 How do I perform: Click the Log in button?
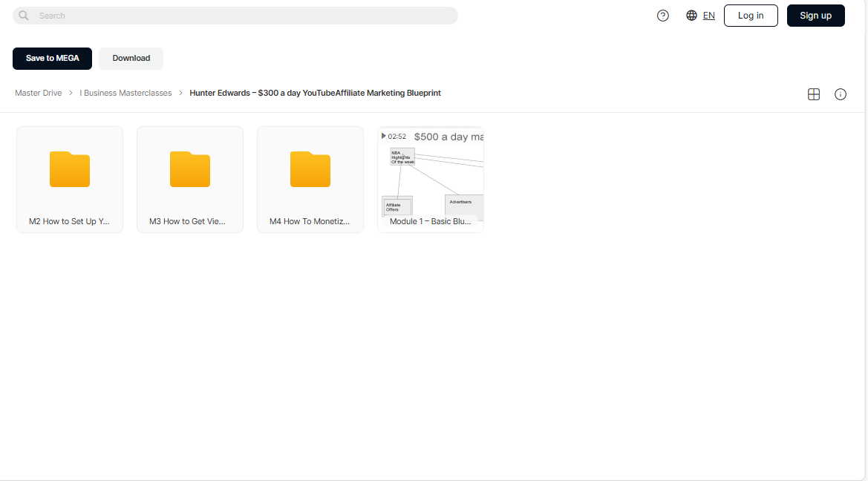(x=751, y=16)
